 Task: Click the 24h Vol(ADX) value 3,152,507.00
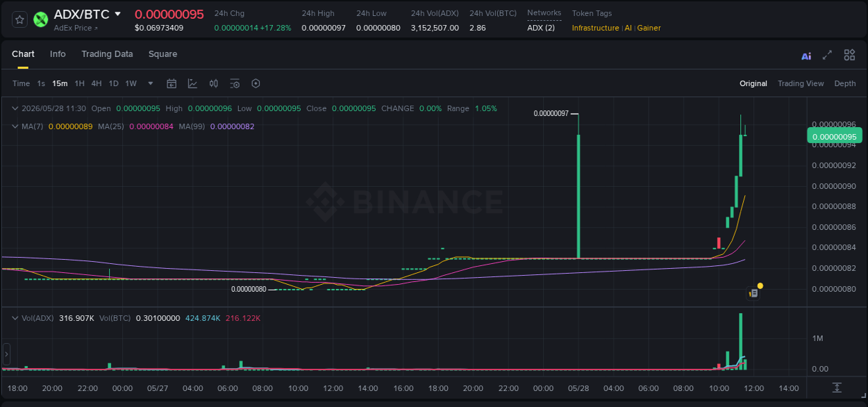click(x=435, y=28)
